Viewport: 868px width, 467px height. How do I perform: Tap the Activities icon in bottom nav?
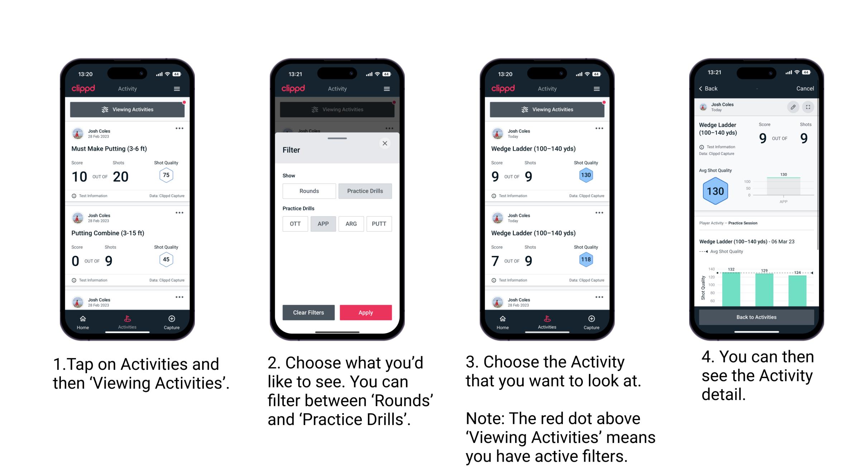click(126, 320)
